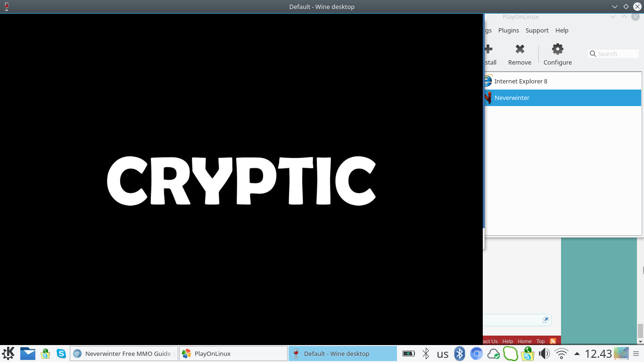The image size is (644, 362).
Task: Click the browser vertical scrollbar thumb
Action: [640, 331]
